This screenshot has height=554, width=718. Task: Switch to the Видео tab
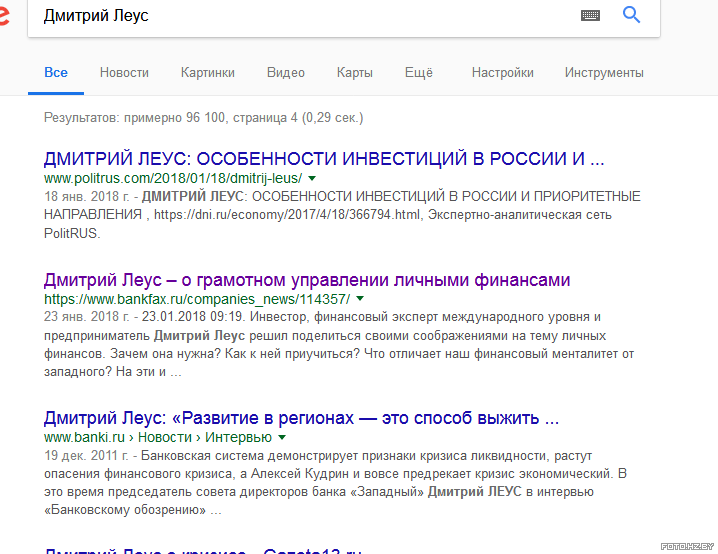point(286,72)
